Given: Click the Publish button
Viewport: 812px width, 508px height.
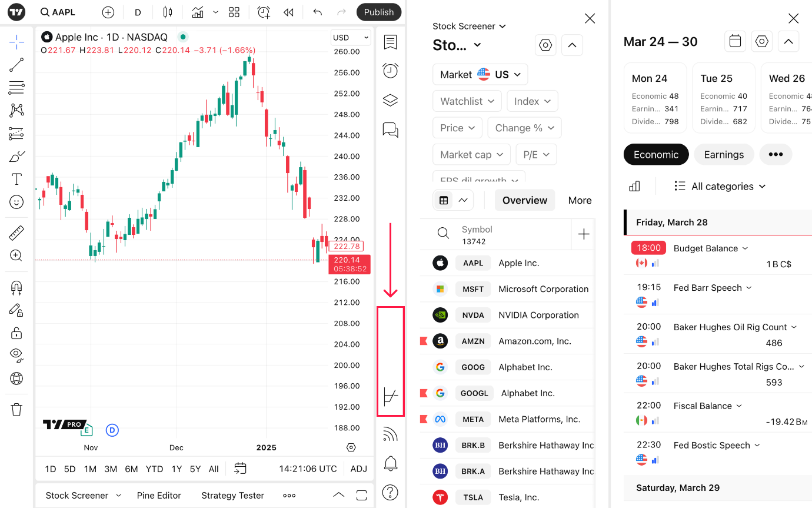Looking at the screenshot, I should point(379,12).
